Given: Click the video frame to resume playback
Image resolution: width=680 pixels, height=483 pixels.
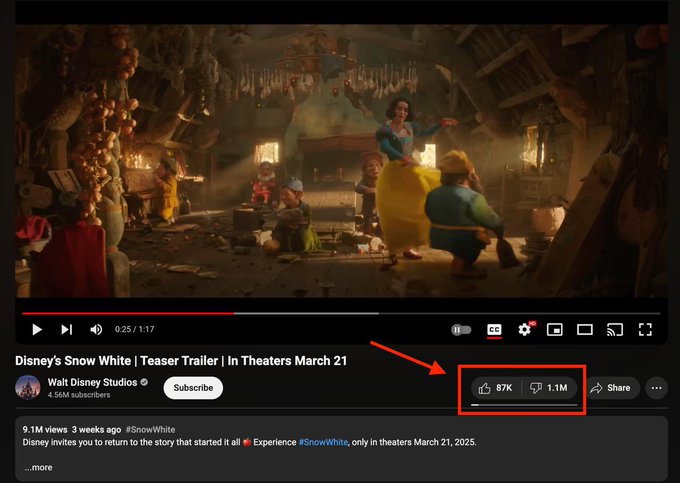Looking at the screenshot, I should [x=341, y=161].
